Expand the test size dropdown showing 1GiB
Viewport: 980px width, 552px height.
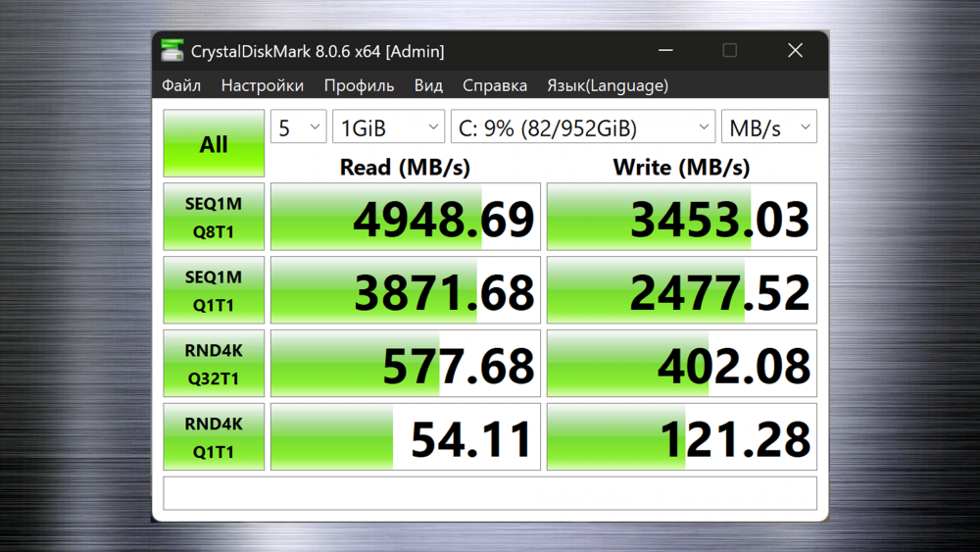(x=388, y=126)
